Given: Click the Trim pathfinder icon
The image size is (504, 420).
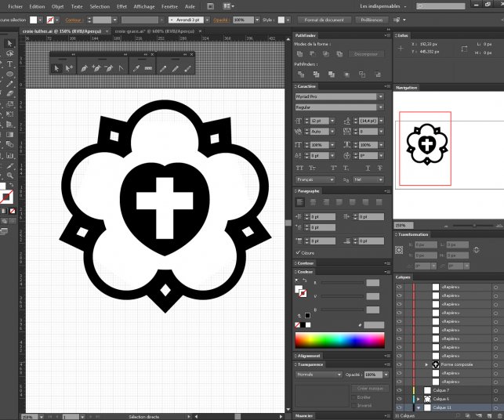Looking at the screenshot, I should pyautogui.click(x=317, y=74).
